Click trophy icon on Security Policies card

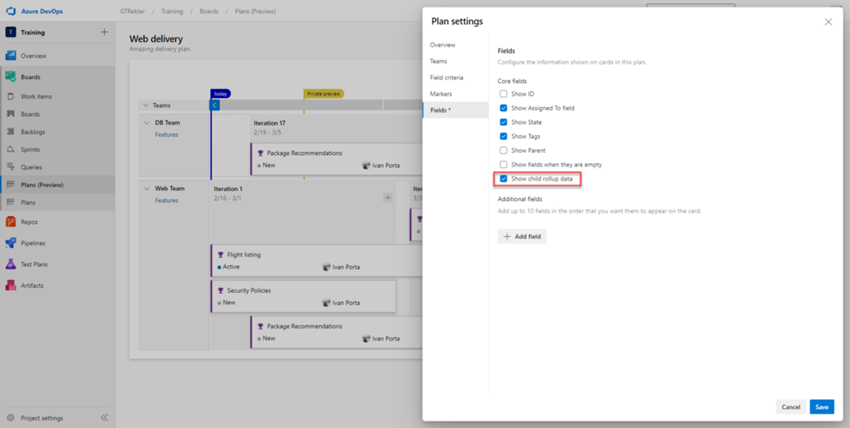tap(220, 290)
